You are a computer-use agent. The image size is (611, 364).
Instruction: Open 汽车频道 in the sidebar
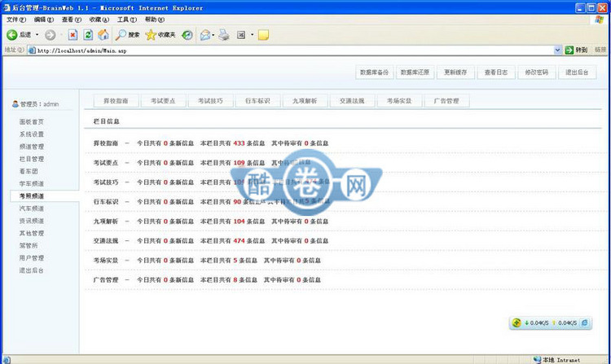click(32, 208)
